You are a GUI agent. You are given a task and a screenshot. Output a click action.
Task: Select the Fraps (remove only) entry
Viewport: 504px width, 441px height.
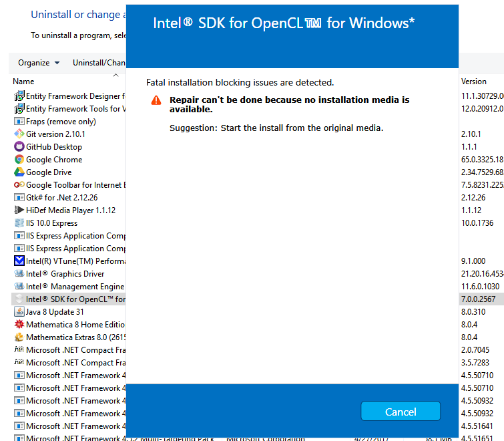click(61, 122)
